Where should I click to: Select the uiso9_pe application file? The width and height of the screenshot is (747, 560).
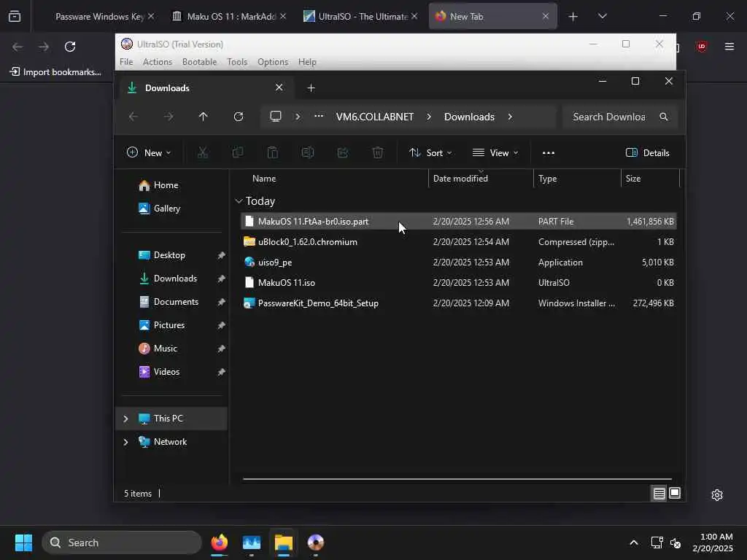pyautogui.click(x=458, y=262)
